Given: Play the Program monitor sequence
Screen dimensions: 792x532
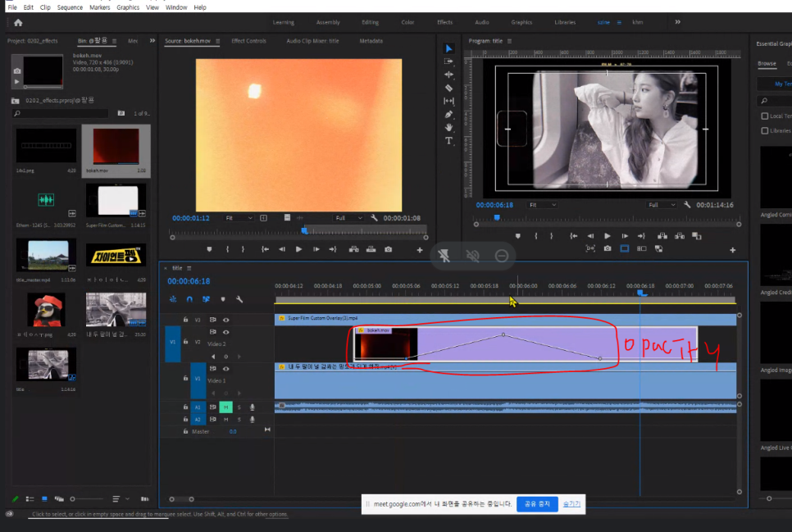Looking at the screenshot, I should pos(608,236).
